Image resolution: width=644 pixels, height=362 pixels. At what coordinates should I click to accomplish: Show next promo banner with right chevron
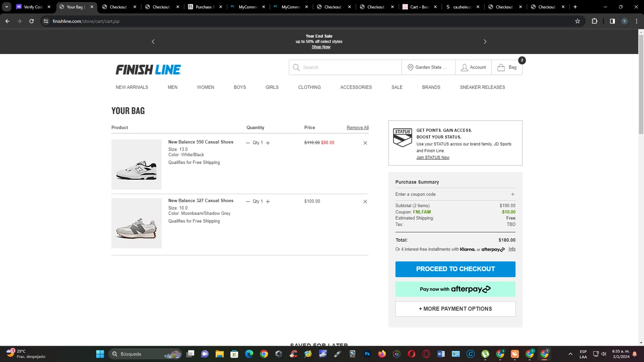pos(485,42)
